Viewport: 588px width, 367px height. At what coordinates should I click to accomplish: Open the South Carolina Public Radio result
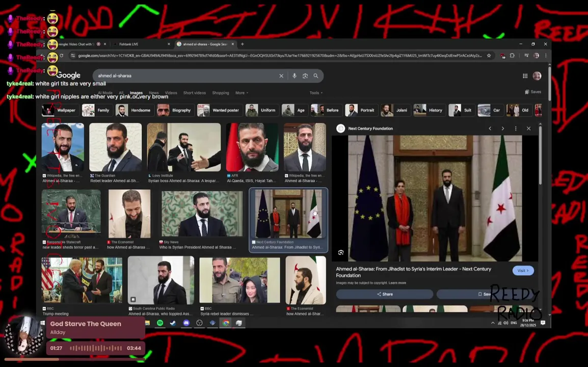click(161, 280)
